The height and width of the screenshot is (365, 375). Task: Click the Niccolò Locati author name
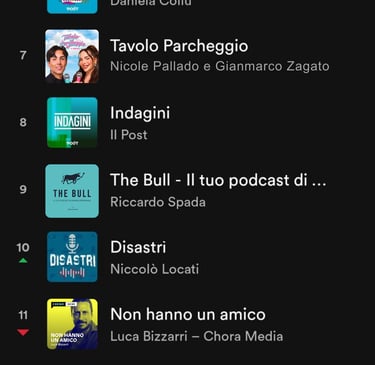(155, 269)
